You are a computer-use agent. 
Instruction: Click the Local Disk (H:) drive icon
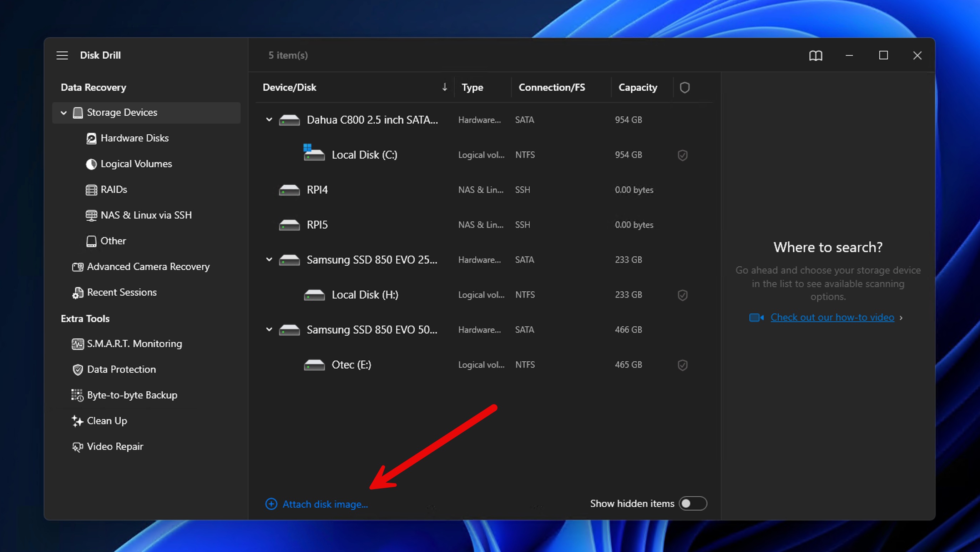[314, 295]
